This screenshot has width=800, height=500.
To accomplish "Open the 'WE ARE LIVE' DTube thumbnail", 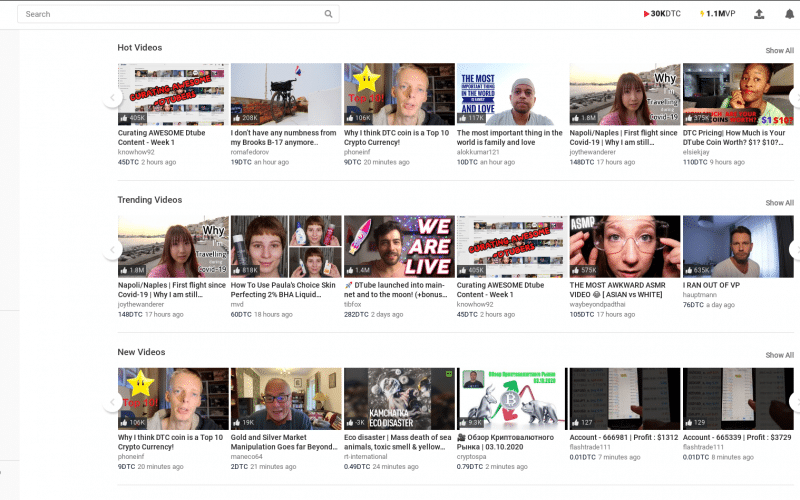I will (399, 246).
